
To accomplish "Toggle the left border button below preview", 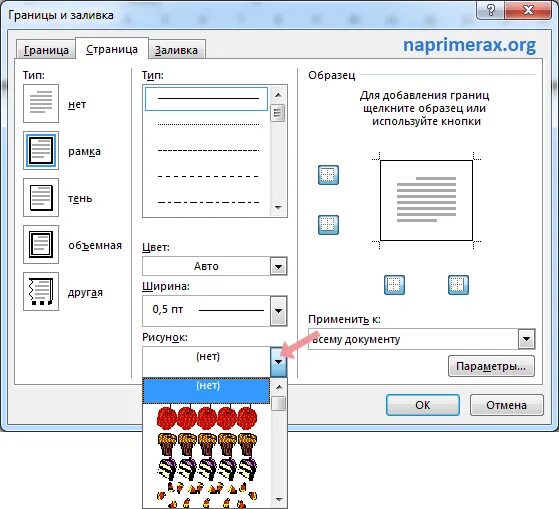I will click(394, 285).
